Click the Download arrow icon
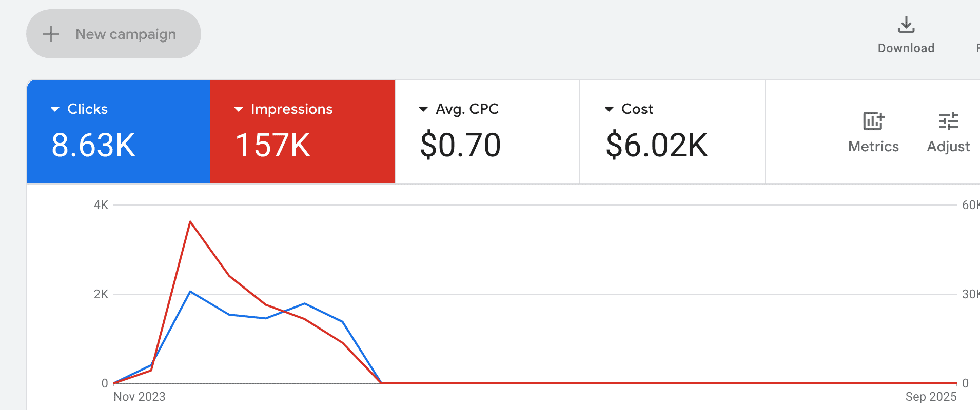This screenshot has height=410, width=980. point(906,25)
